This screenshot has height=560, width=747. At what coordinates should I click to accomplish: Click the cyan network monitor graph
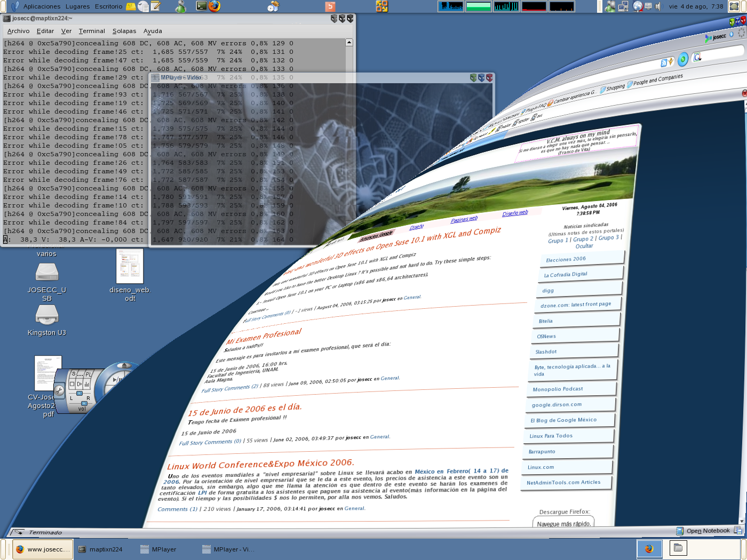506,6
